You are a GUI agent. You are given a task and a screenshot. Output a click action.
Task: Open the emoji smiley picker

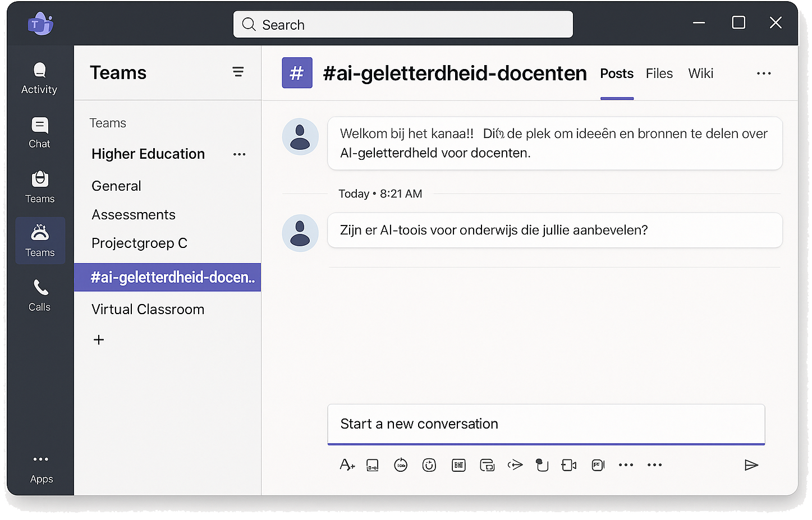pyautogui.click(x=429, y=465)
